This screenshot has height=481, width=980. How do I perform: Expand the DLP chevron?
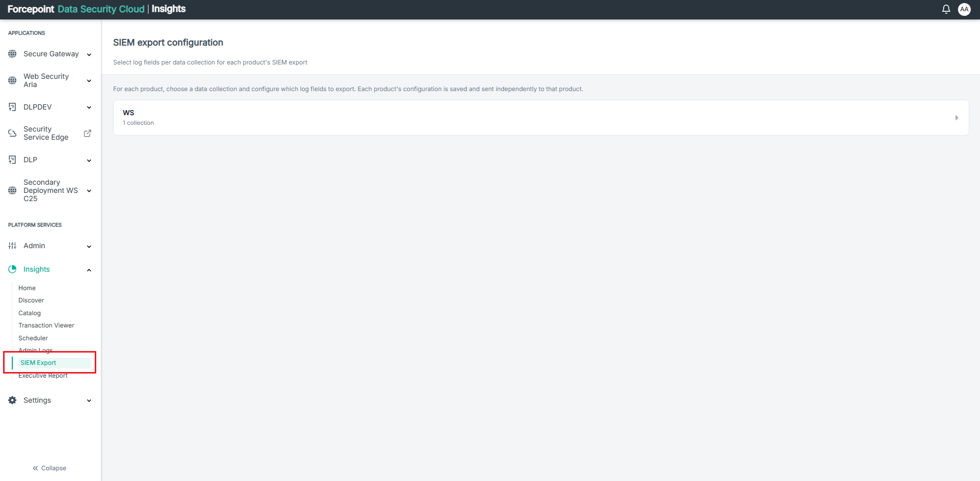[89, 160]
